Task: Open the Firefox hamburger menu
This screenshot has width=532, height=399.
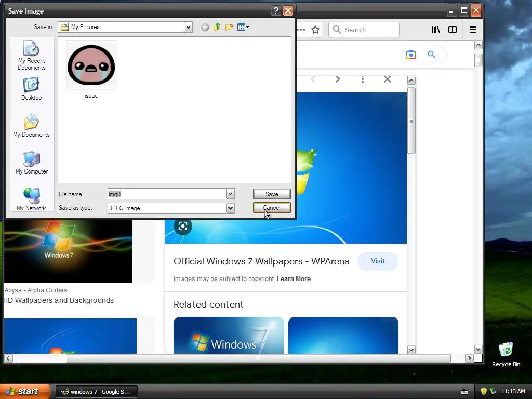Action: (473, 30)
